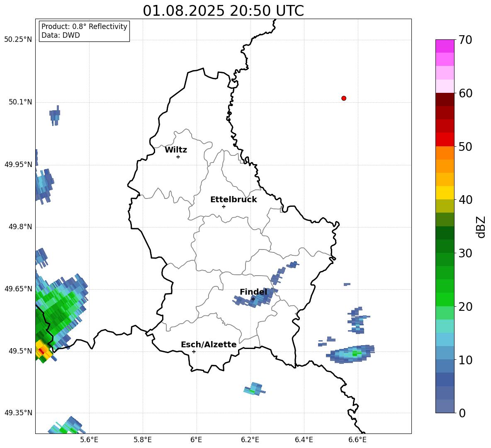Click the magenta top segment of colorbar

click(x=445, y=46)
